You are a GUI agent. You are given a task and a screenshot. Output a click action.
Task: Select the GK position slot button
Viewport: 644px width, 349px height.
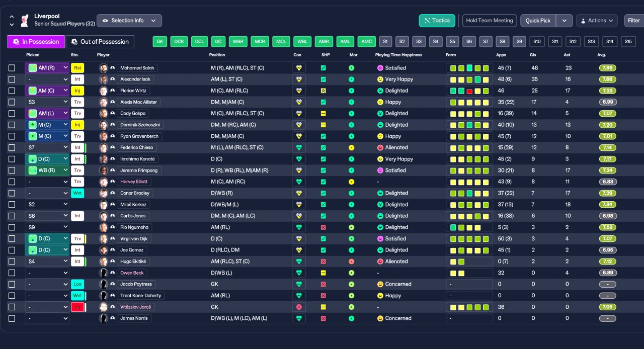[160, 42]
